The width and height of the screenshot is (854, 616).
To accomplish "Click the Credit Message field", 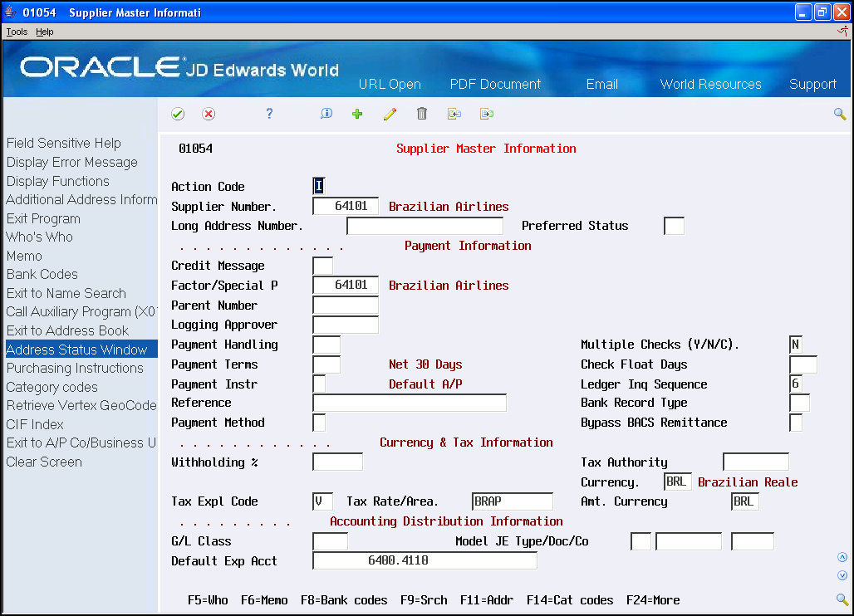I will pos(322,266).
